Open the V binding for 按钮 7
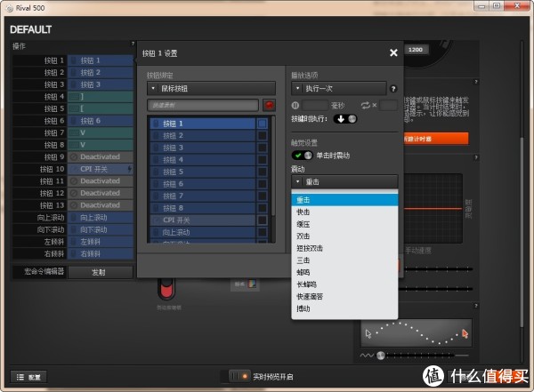Screen dimensions: 534x392 click(101, 132)
